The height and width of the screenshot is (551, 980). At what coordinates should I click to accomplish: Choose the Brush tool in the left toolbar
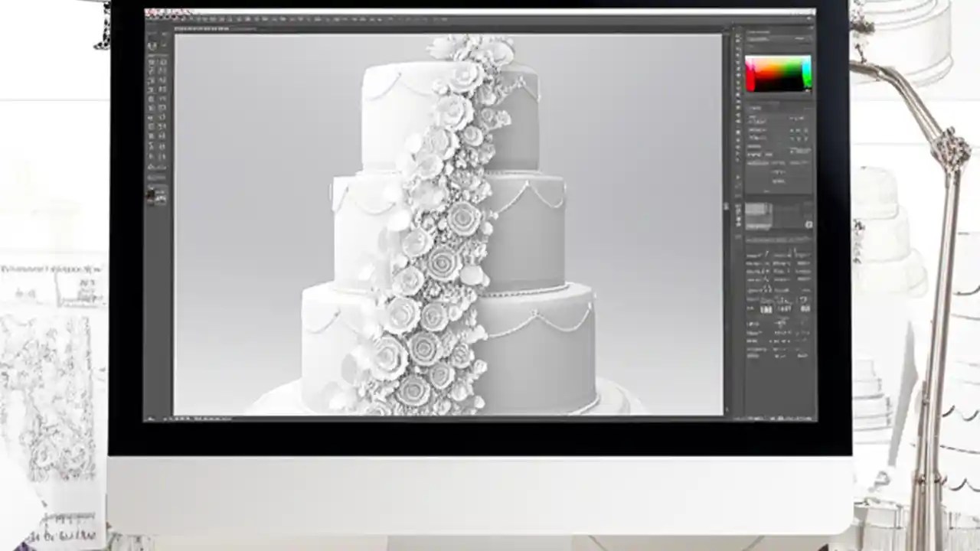click(153, 99)
